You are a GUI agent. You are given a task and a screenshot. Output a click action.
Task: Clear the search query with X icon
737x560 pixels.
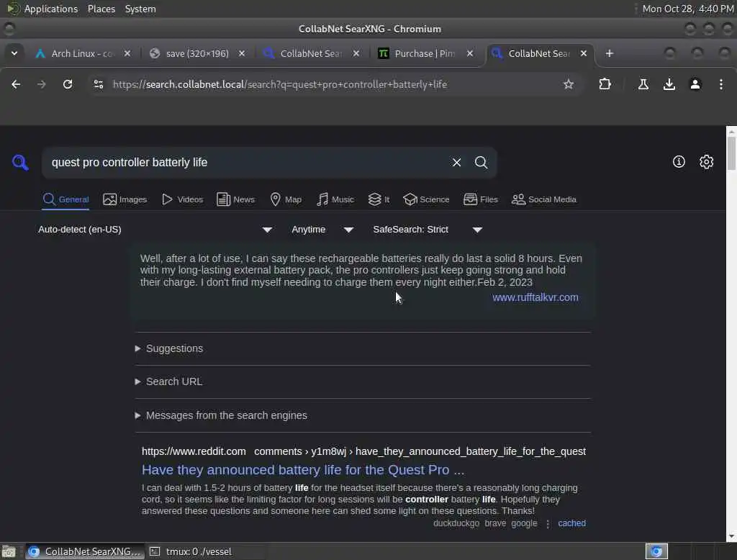pyautogui.click(x=456, y=163)
